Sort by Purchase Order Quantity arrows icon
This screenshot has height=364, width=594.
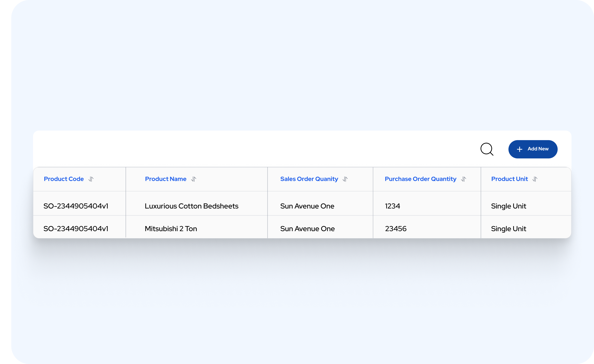pos(463,179)
